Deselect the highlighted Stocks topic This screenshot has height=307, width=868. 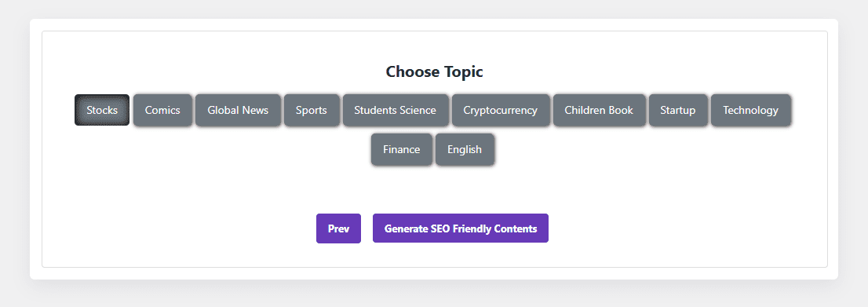tap(102, 110)
